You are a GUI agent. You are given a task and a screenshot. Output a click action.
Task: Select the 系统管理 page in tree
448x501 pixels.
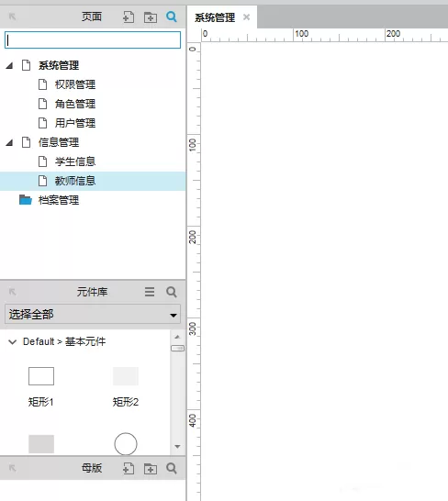point(59,65)
